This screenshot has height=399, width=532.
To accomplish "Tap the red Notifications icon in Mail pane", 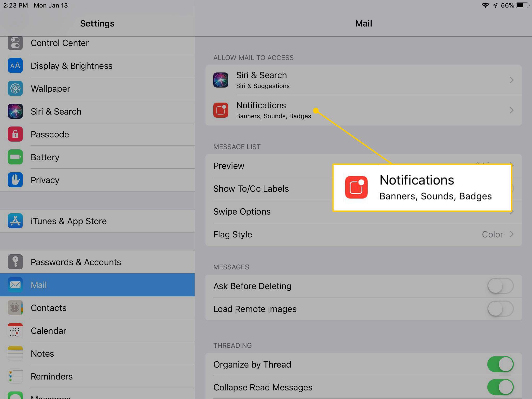I will [221, 110].
